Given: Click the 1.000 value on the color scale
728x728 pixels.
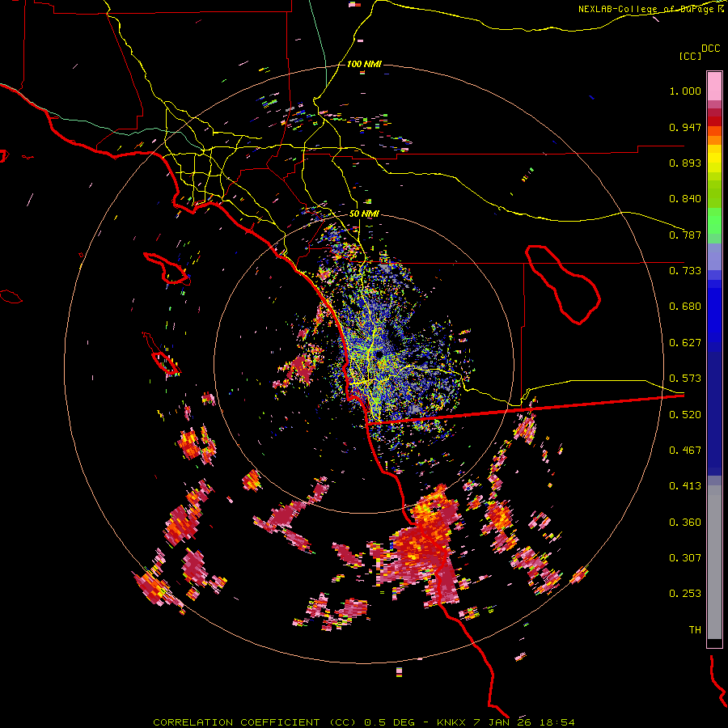Looking at the screenshot, I should 685,91.
